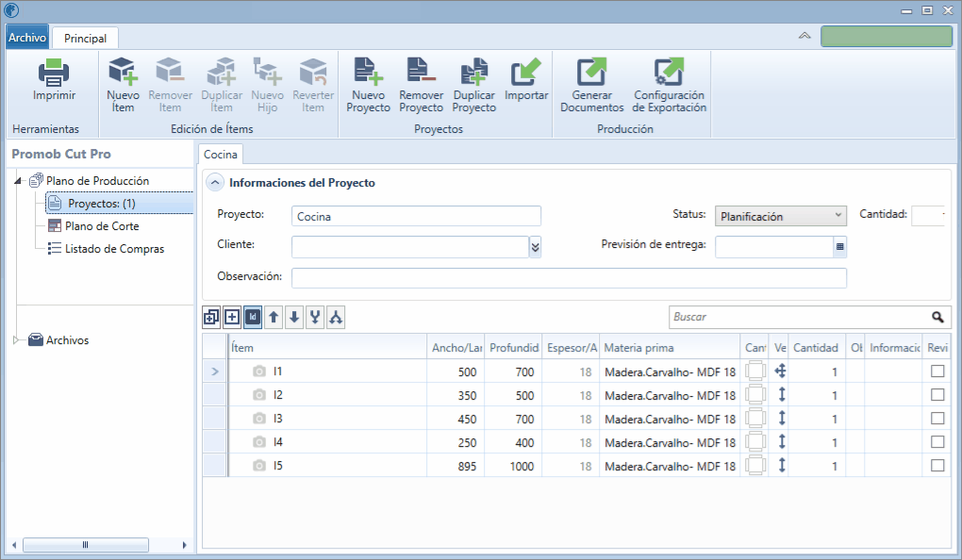Expand the Cliente dropdown chevron
This screenshot has width=962, height=560.
click(535, 247)
